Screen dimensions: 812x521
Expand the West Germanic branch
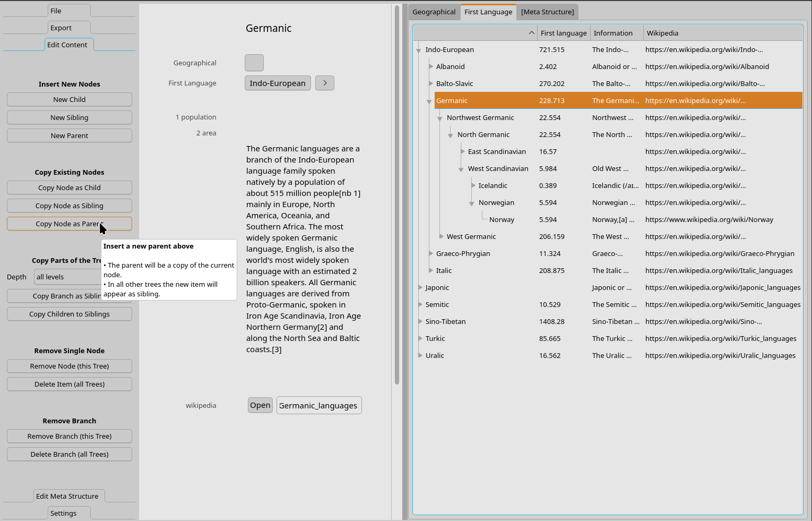(441, 236)
